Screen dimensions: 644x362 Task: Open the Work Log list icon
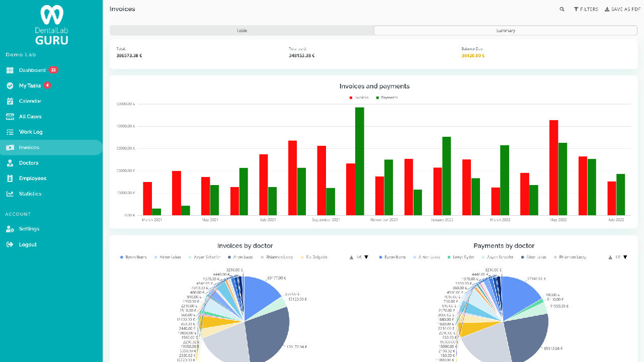(x=10, y=132)
